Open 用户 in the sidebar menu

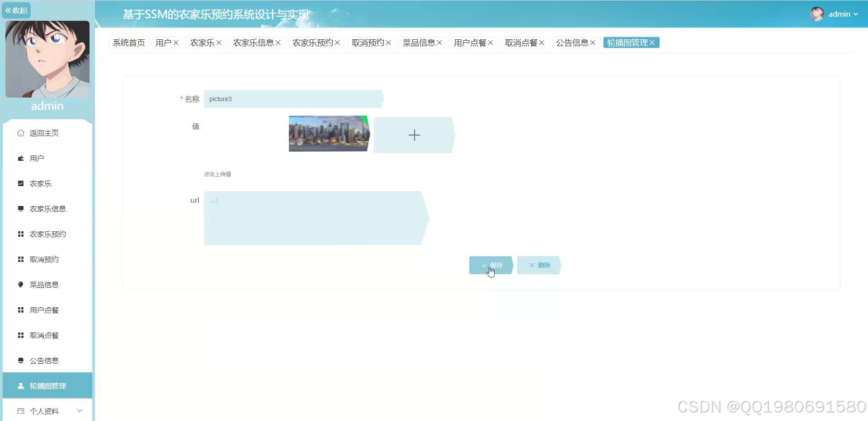[47, 158]
